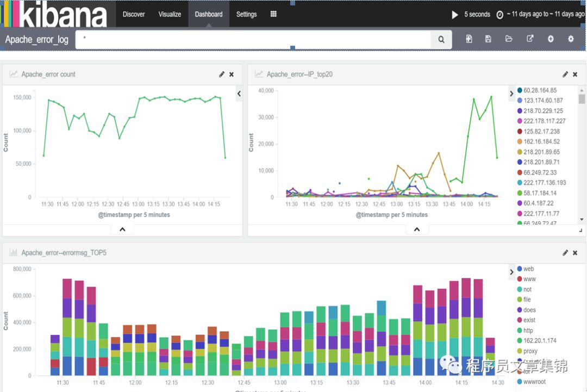The image size is (587, 392).
Task: Click legend entry 125.82.17.238
Action: pyautogui.click(x=541, y=132)
